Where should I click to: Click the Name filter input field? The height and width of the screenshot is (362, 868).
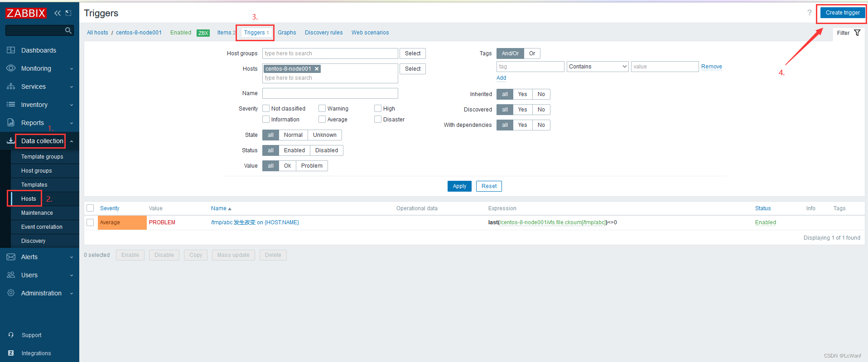coord(330,93)
